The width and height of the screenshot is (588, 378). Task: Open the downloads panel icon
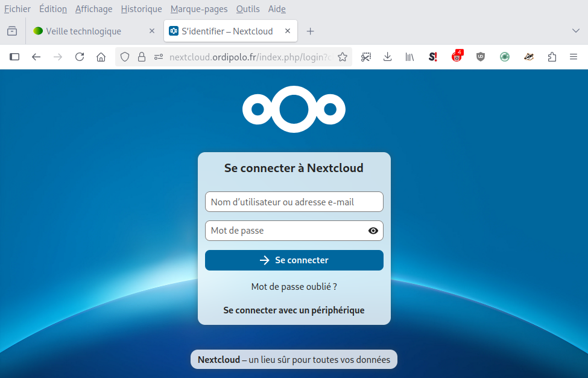[388, 57]
